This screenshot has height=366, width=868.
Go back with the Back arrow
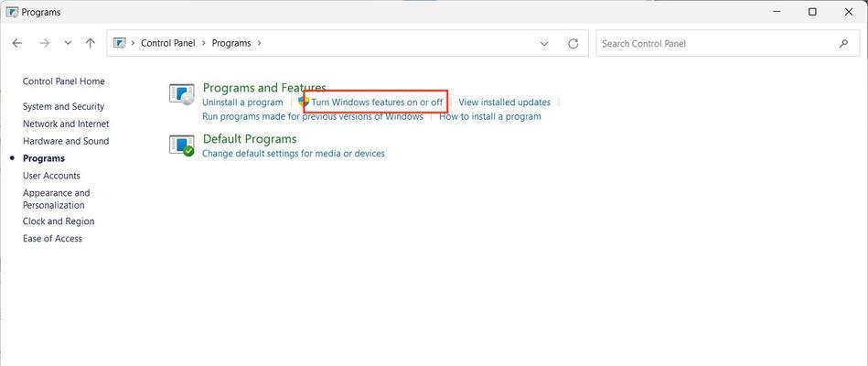[17, 43]
